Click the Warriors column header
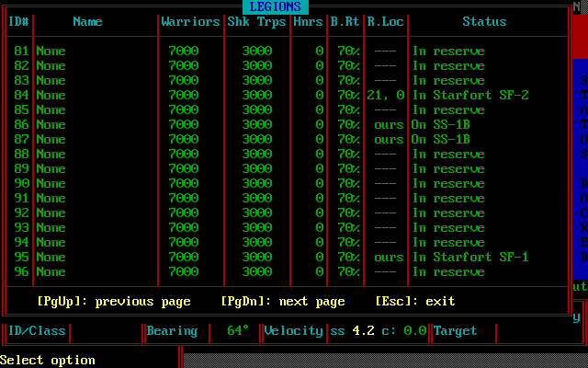This screenshot has height=368, width=588. (190, 21)
